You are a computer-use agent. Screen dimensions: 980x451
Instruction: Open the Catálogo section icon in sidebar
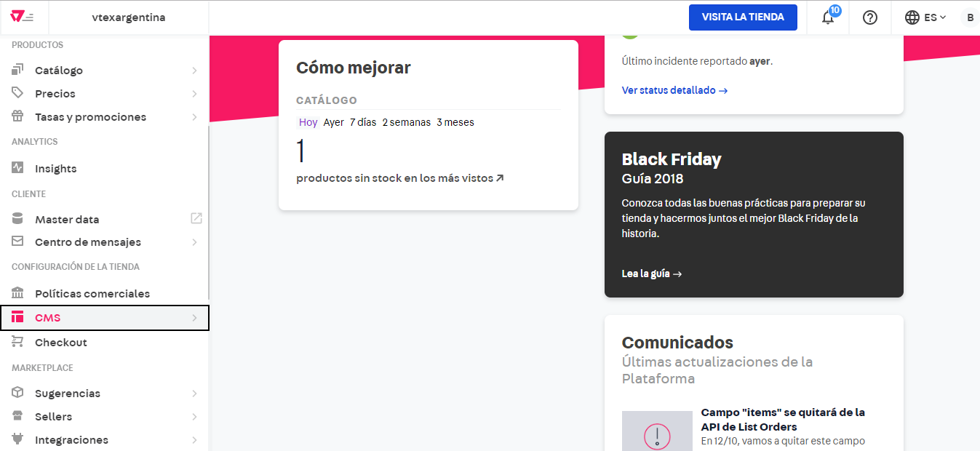tap(16, 69)
